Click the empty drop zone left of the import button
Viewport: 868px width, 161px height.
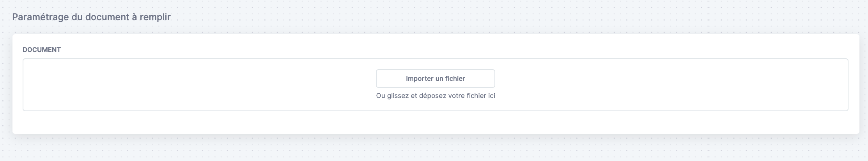point(199,85)
